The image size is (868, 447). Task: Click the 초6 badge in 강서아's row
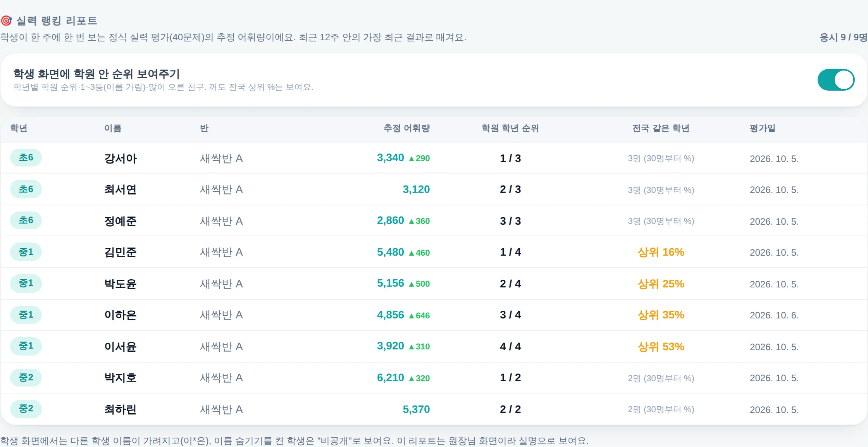pos(26,158)
